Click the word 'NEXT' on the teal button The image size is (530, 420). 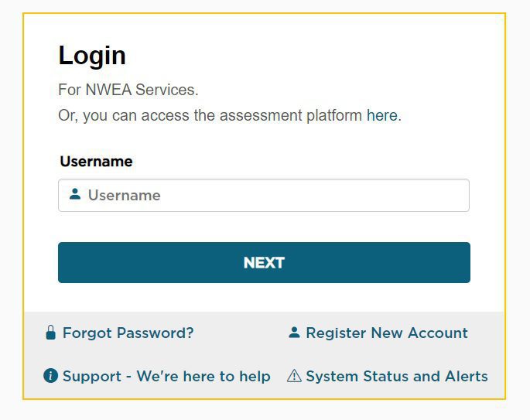pyautogui.click(x=264, y=263)
